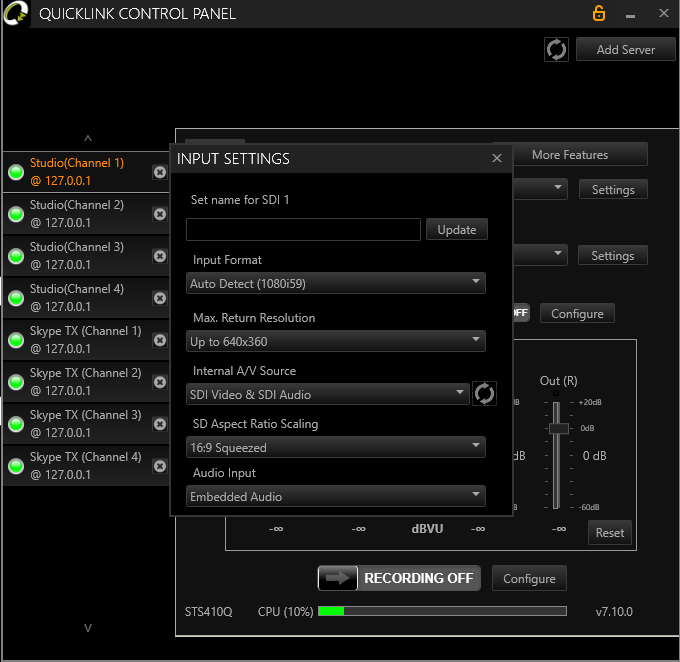Refresh the server list next to Add Server

(556, 49)
